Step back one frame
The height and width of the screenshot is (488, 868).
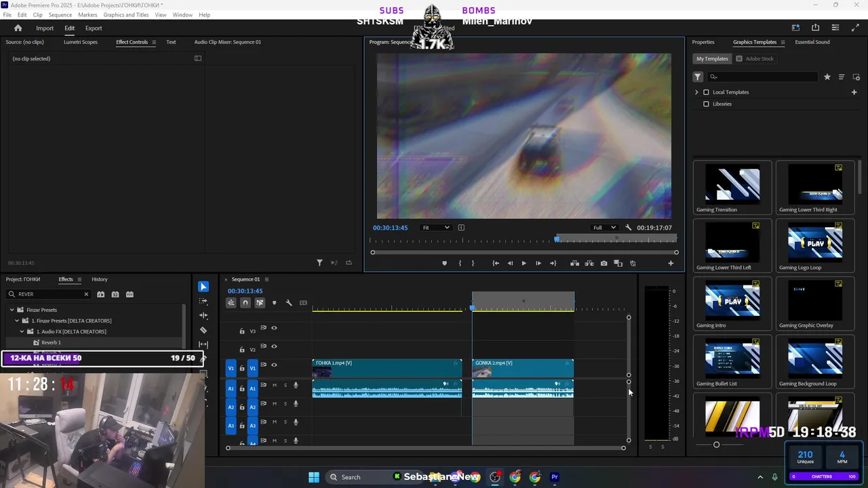coord(510,263)
